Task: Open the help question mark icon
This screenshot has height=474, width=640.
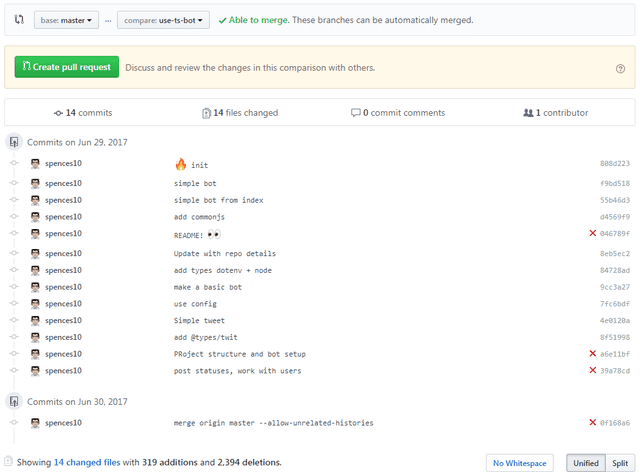Action: coord(620,69)
